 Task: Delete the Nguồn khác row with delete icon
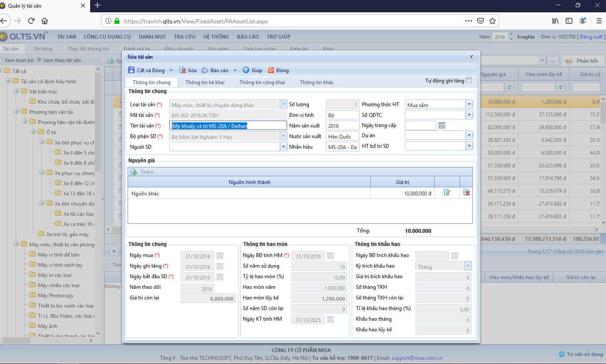tap(467, 193)
